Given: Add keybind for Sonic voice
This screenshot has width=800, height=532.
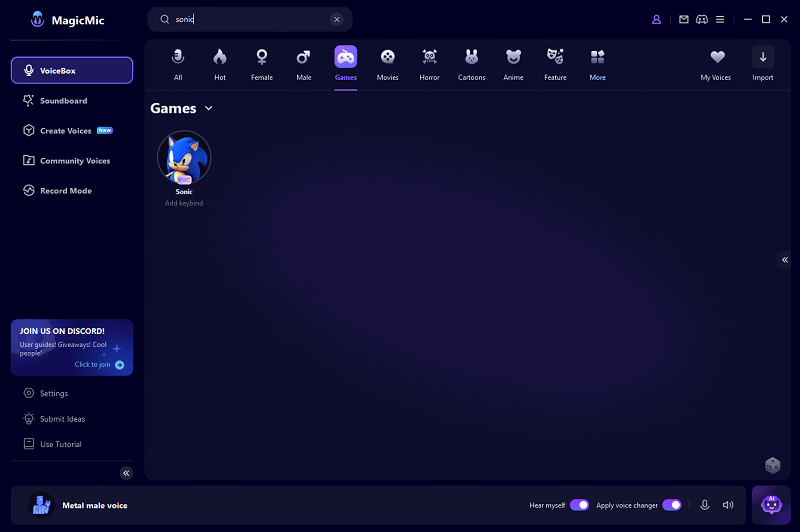Looking at the screenshot, I should point(184,203).
